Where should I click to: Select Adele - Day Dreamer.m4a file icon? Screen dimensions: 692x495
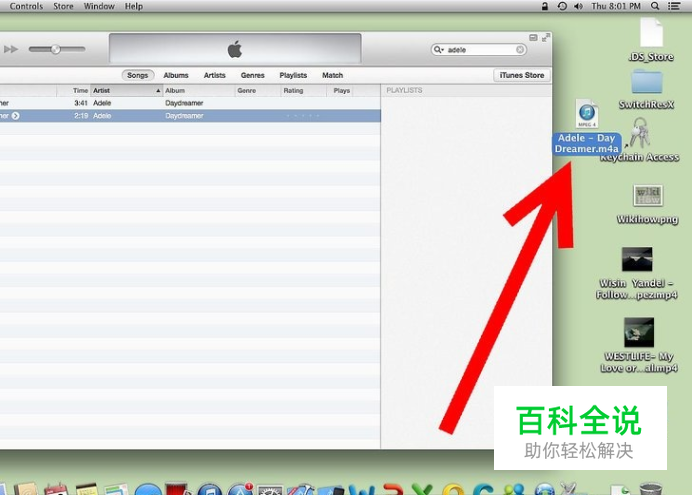coord(587,113)
